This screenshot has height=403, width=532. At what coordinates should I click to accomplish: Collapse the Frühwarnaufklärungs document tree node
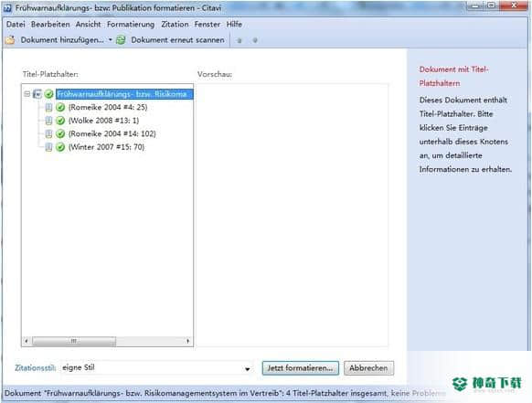tap(27, 94)
